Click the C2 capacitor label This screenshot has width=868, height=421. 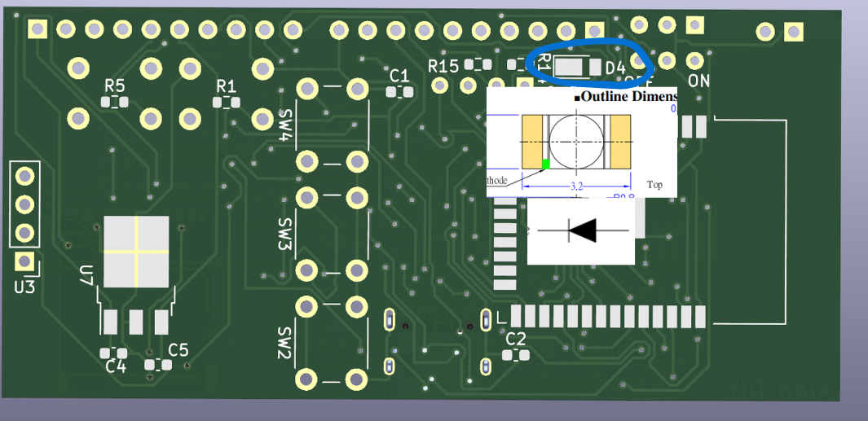point(516,339)
